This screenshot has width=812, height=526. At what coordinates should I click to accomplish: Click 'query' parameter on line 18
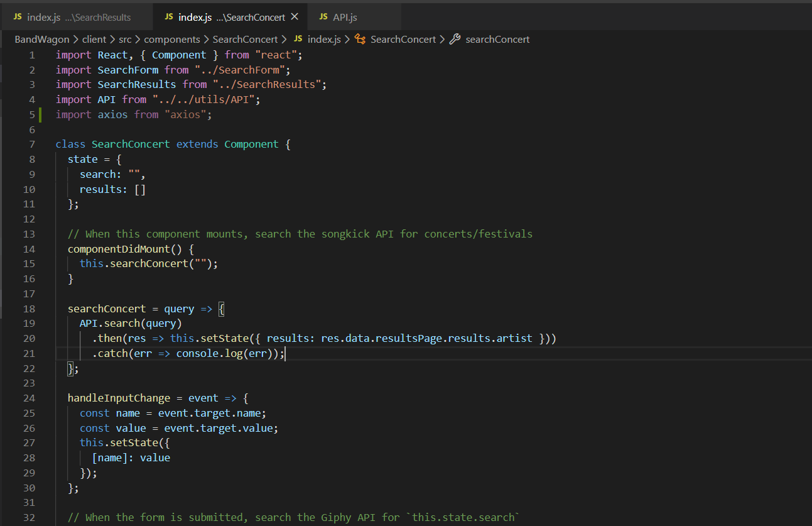click(x=179, y=309)
